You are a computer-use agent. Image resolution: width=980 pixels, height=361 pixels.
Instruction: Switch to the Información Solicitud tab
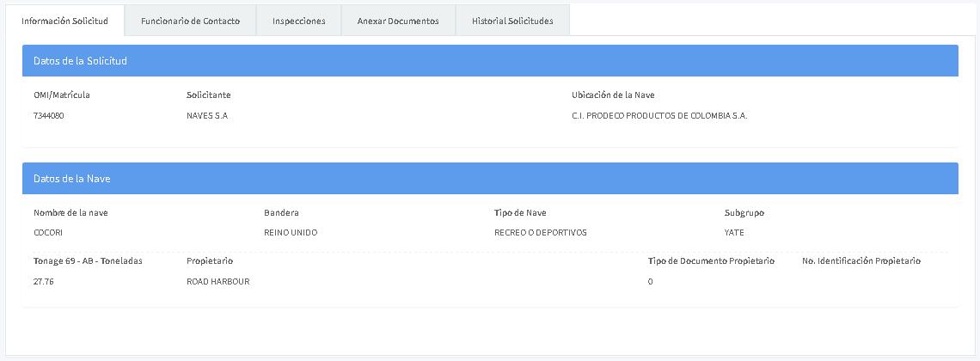pyautogui.click(x=64, y=21)
